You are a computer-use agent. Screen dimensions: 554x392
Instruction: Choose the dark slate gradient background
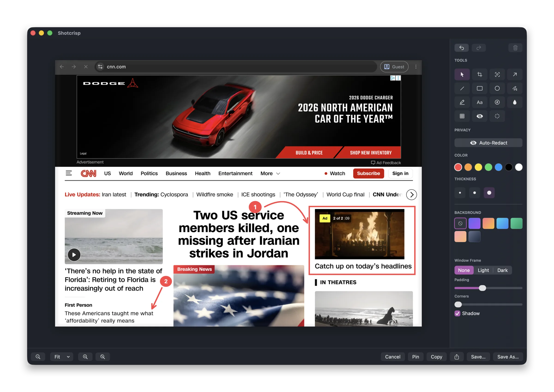pos(474,237)
